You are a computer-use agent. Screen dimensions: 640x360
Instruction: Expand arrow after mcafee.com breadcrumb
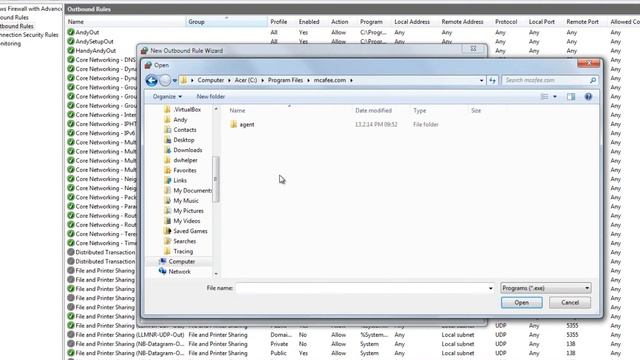tap(351, 80)
